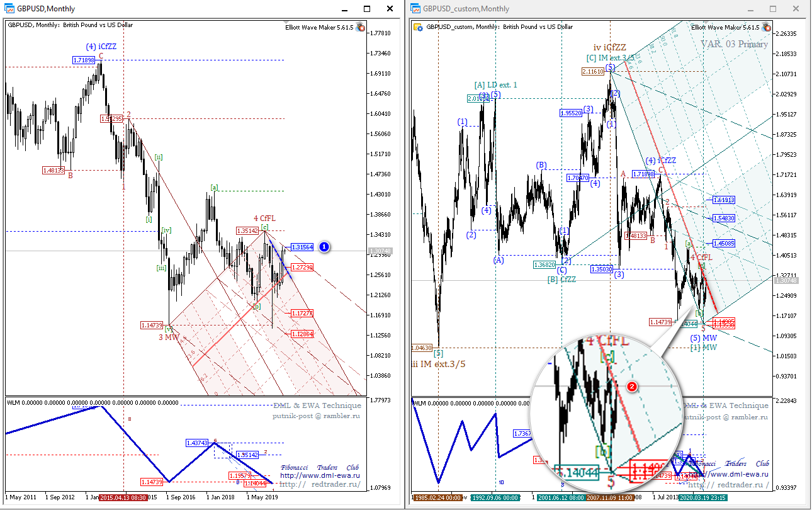Click the 2015.04.13 08:30 time marker
The width and height of the screenshot is (812, 510).
point(123,497)
